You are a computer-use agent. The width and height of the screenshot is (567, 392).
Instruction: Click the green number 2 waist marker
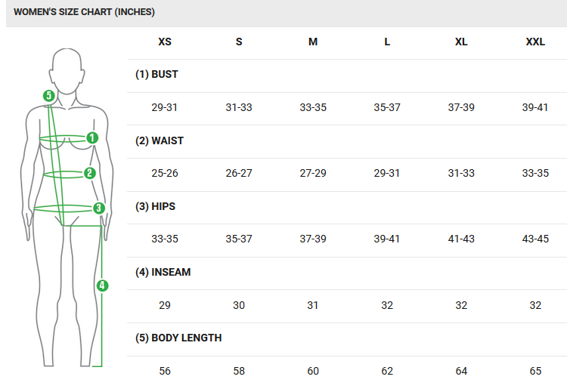tap(90, 173)
